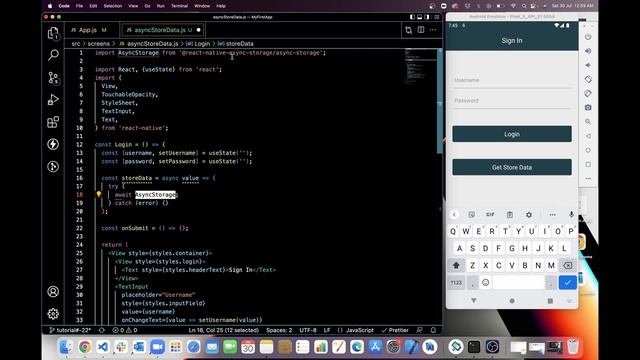Open the Terminal menu
This screenshot has height=360, width=640.
[179, 6]
